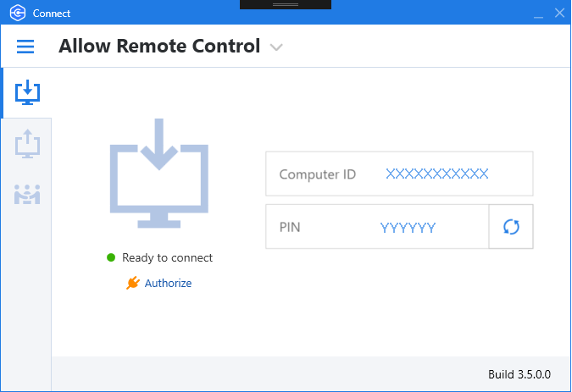
Task: Click the Connect logo in the title bar
Action: tap(18, 13)
